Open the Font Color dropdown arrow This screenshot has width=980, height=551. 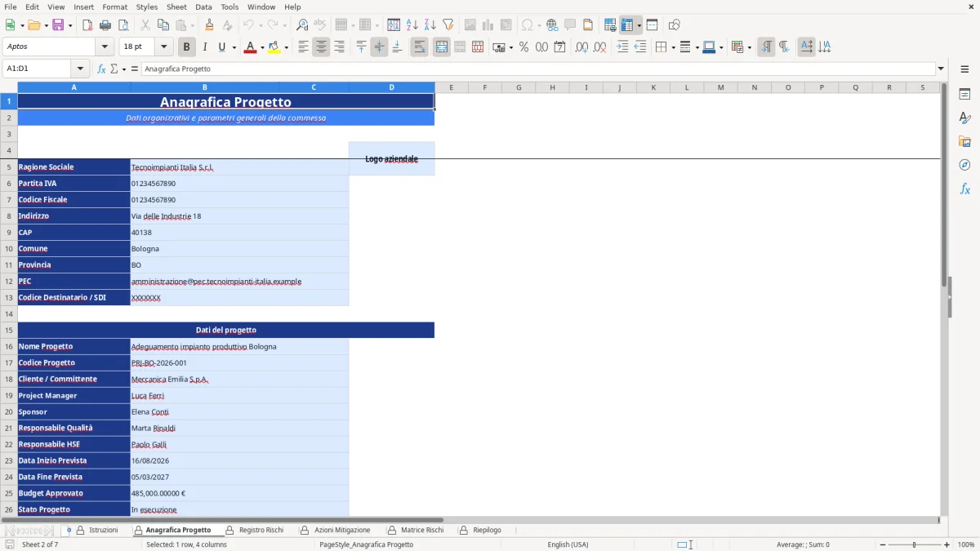pyautogui.click(x=262, y=47)
